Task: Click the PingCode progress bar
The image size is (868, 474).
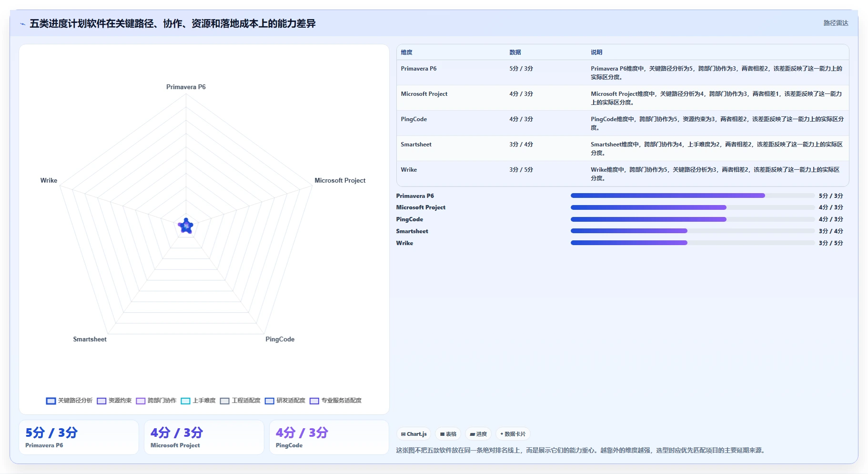Action: [693, 219]
